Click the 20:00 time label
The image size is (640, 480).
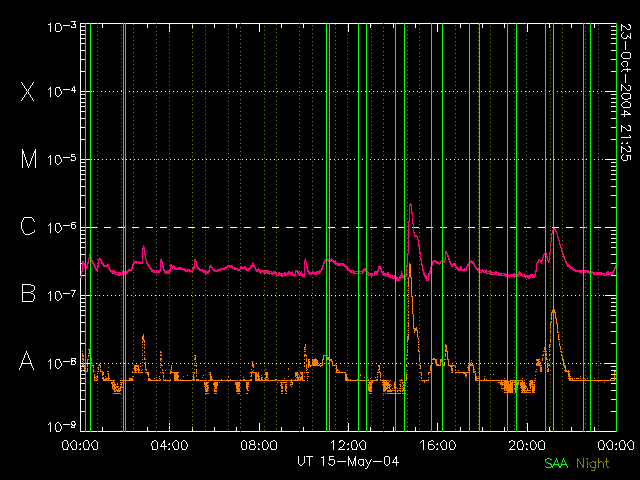click(x=527, y=445)
